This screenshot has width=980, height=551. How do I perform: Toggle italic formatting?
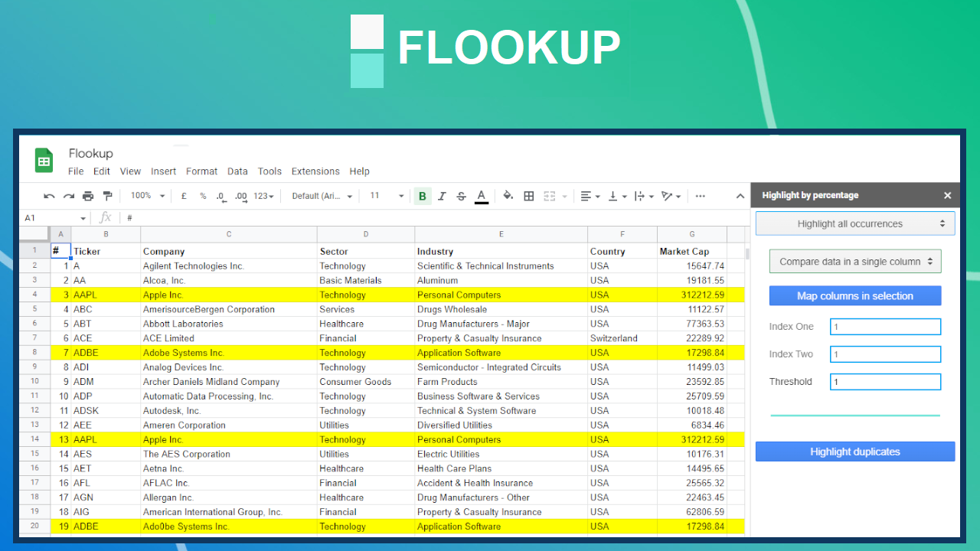[x=442, y=196]
